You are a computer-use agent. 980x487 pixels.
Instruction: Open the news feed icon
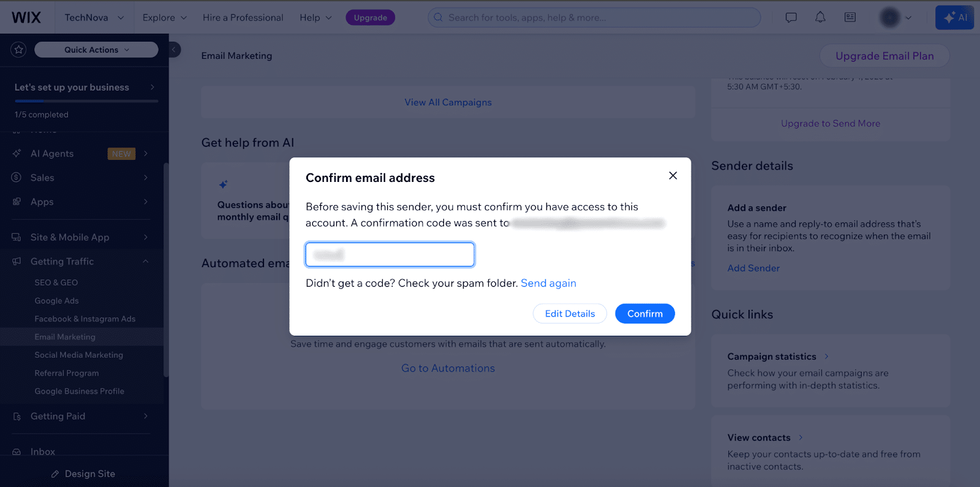[x=850, y=17]
